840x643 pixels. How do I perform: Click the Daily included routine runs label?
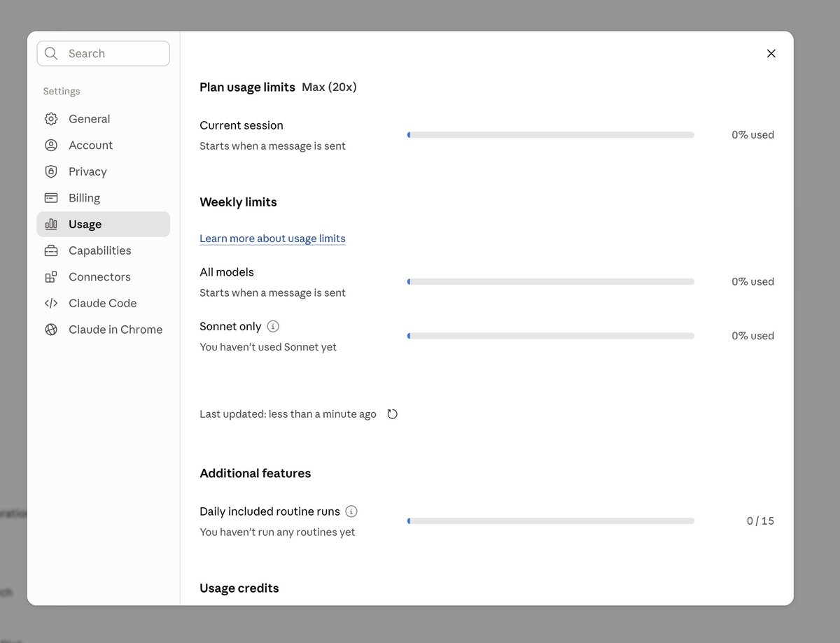point(269,511)
